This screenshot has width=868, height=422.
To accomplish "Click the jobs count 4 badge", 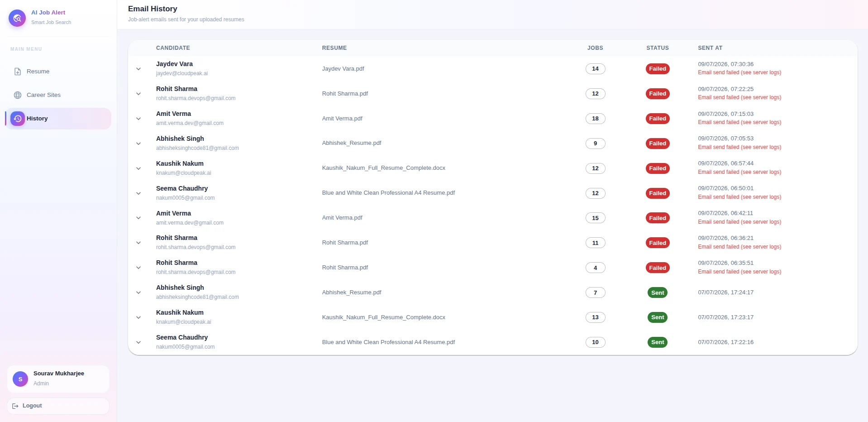I will click(595, 268).
